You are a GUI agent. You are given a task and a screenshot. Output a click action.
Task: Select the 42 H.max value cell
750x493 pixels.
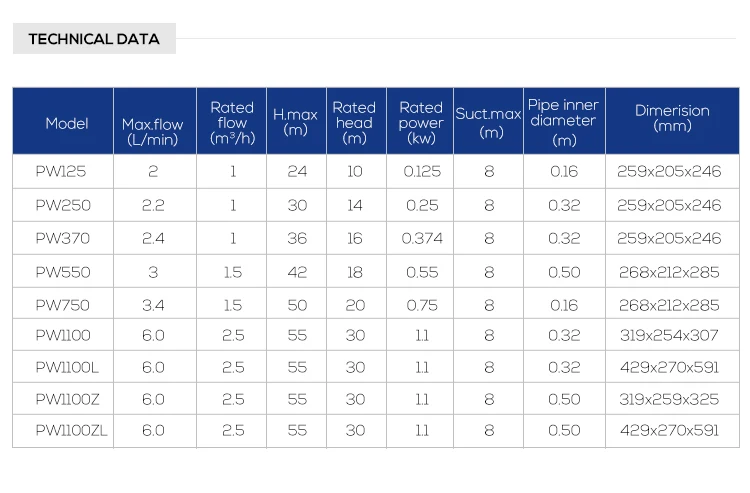pyautogui.click(x=297, y=272)
